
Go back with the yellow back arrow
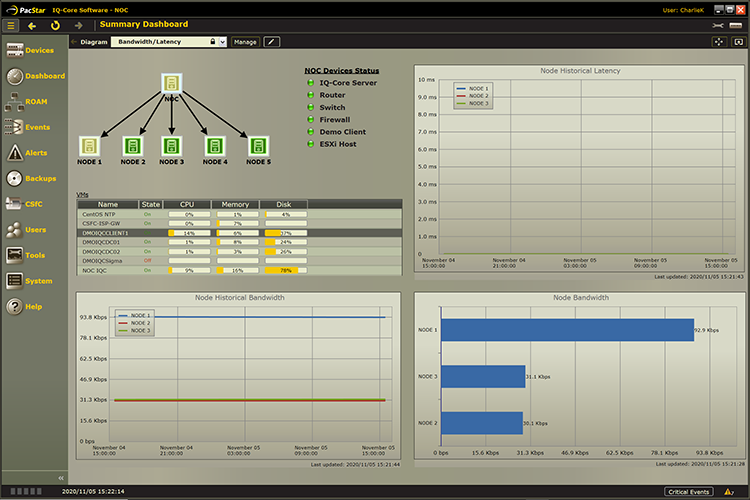pos(32,26)
